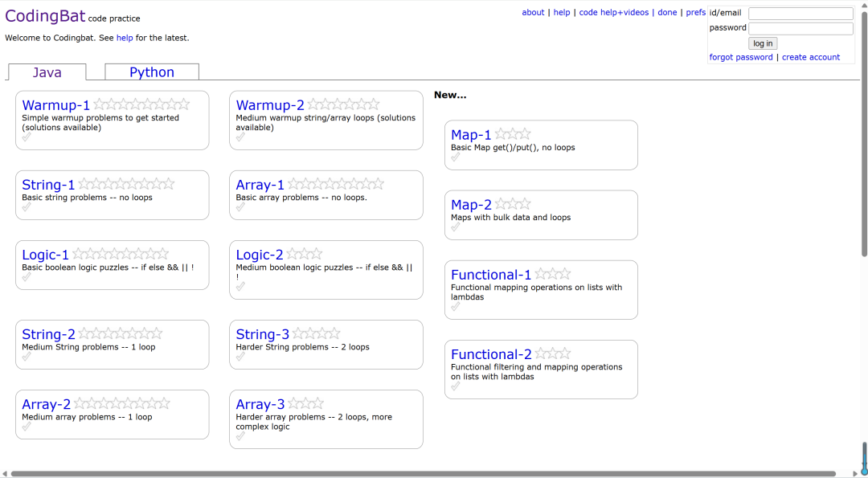
Task: Click the gray checkmark in Functional-1 card
Action: pos(456,307)
